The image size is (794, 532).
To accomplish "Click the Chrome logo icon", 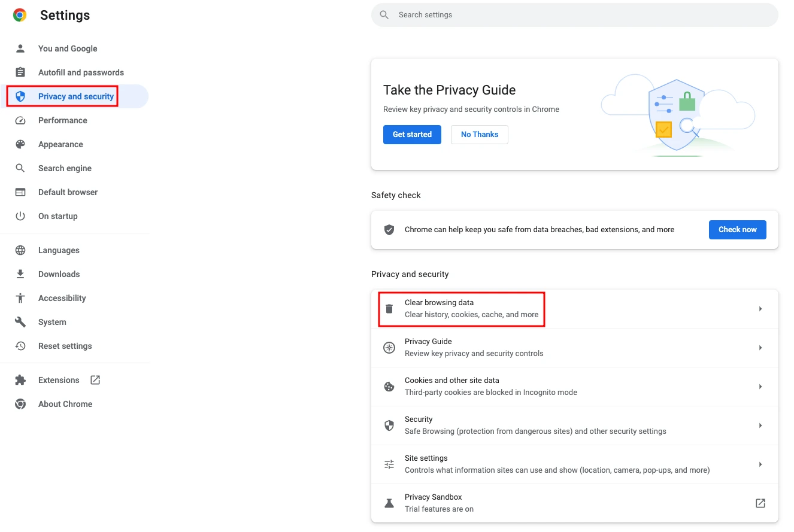I will [20, 16].
